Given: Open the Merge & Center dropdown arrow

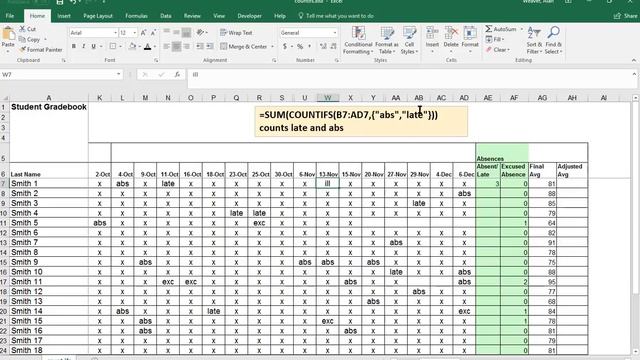Looking at the screenshot, I should (x=272, y=47).
